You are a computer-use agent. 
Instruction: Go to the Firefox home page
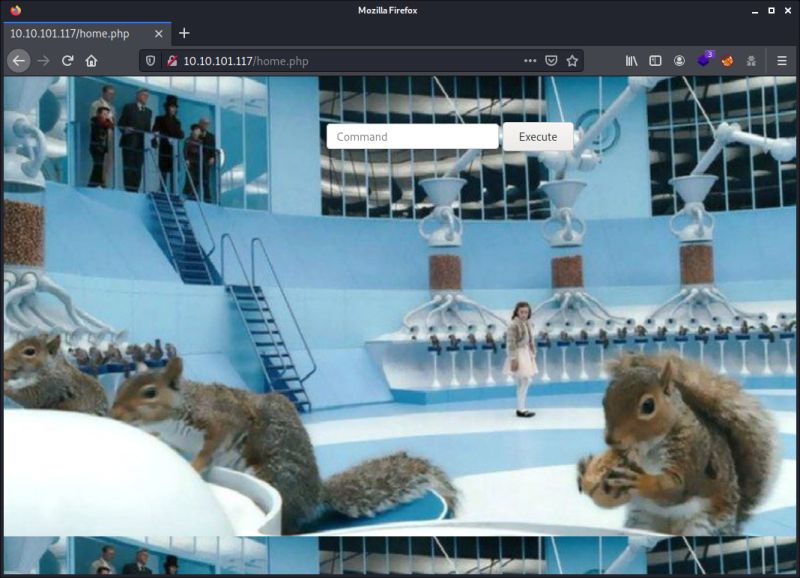(90, 60)
